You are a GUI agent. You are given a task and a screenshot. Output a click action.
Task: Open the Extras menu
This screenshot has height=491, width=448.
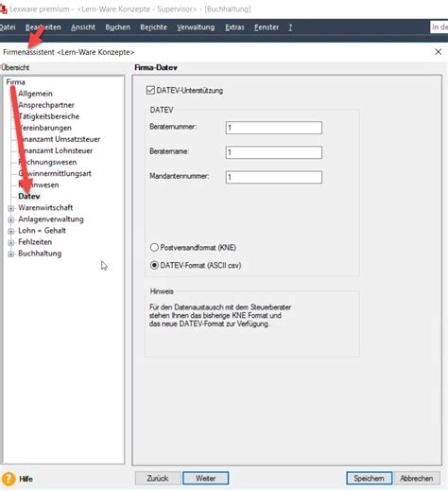tap(234, 27)
